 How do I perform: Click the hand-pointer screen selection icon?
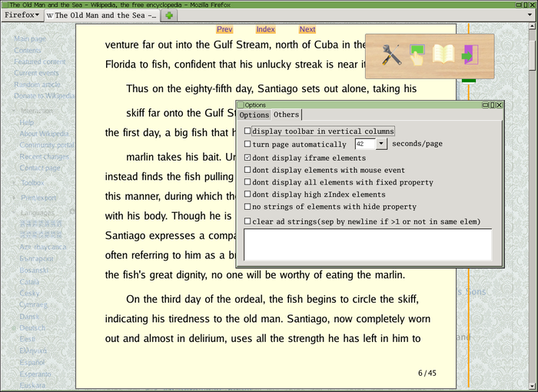417,55
